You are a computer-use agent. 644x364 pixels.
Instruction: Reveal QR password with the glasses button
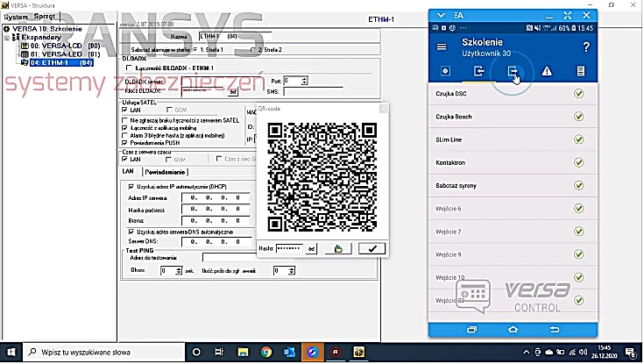311,248
